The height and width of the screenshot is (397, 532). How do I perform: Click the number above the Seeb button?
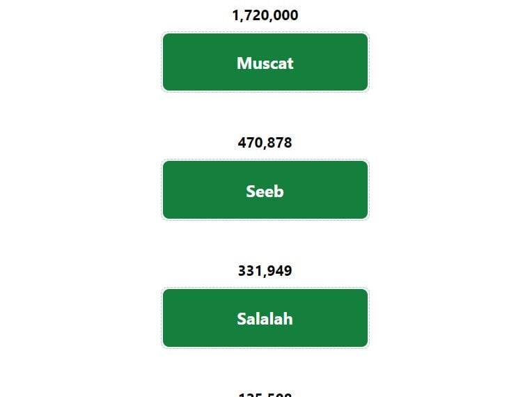(x=265, y=143)
